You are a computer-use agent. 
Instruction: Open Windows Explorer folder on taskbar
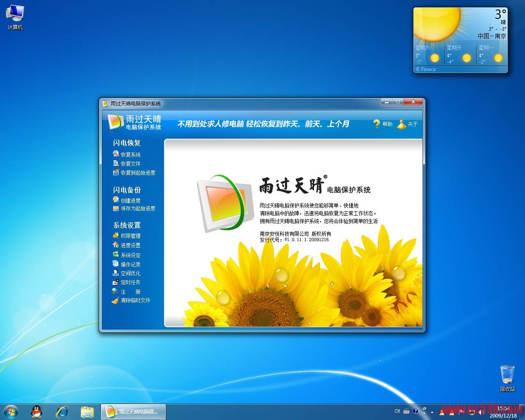click(87, 412)
